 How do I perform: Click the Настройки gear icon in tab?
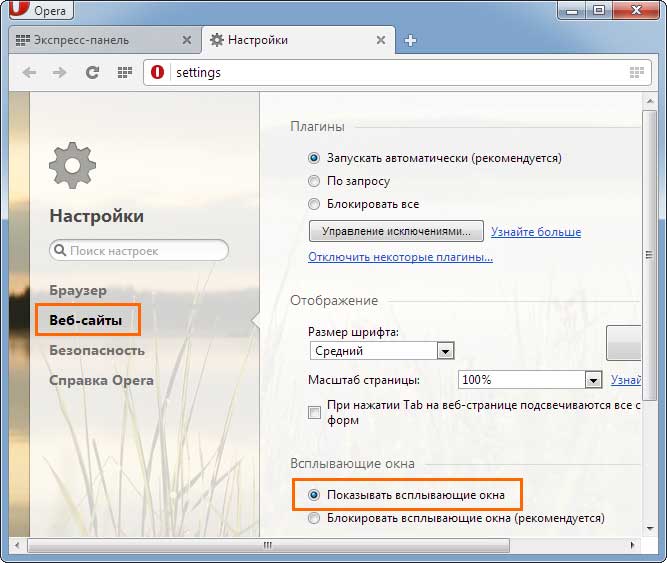click(x=217, y=40)
